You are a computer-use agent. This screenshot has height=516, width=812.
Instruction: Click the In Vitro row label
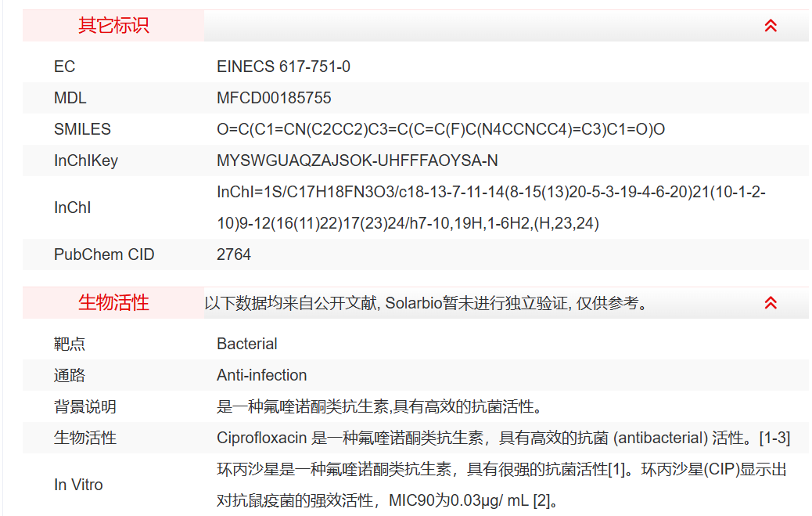tap(78, 485)
